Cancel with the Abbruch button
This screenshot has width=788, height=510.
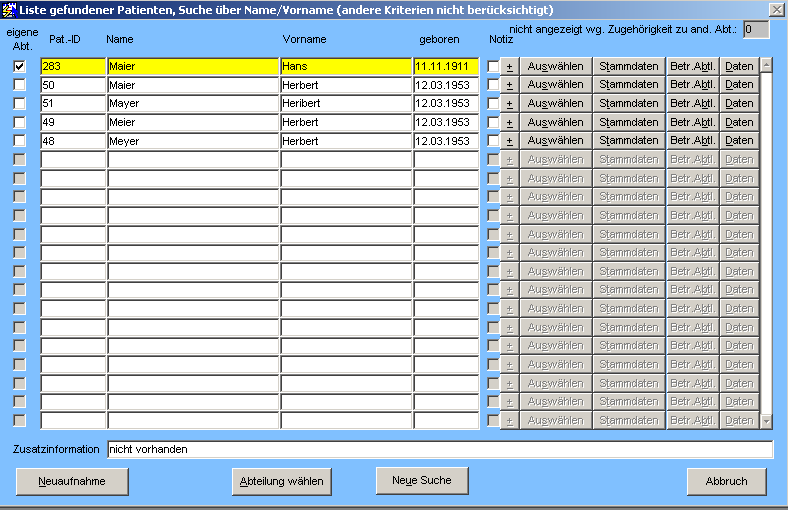tap(726, 481)
